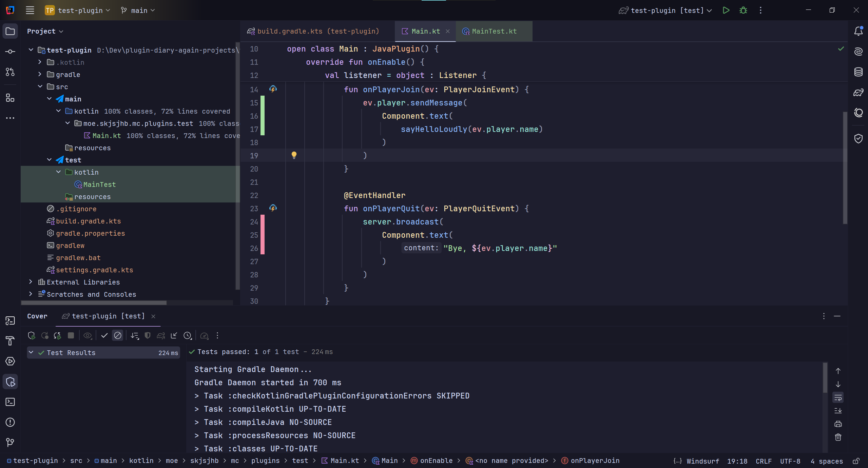The image size is (868, 468).
Task: Rerun tests with coverage icon
Action: tap(32, 336)
